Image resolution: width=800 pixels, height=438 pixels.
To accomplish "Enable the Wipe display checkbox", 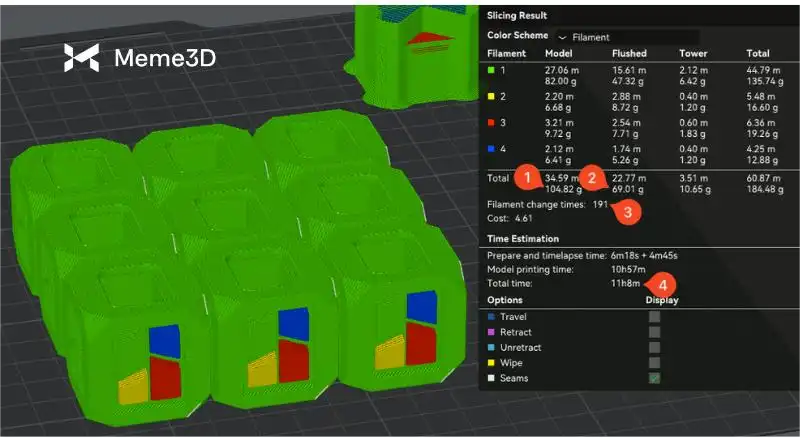I will click(654, 363).
